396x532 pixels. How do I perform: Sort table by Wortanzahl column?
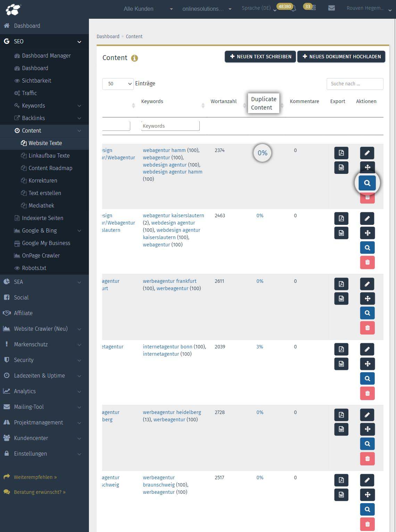pyautogui.click(x=223, y=101)
